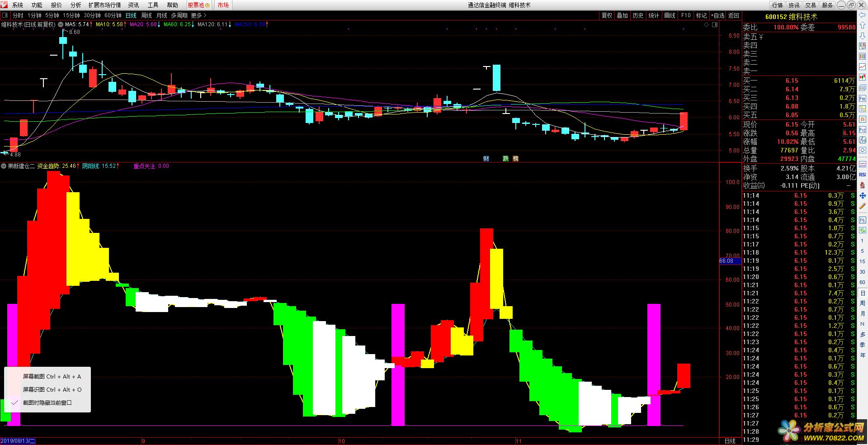The height and width of the screenshot is (445, 868).
Task: Click the blue four-way move icon
Action: click(863, 196)
